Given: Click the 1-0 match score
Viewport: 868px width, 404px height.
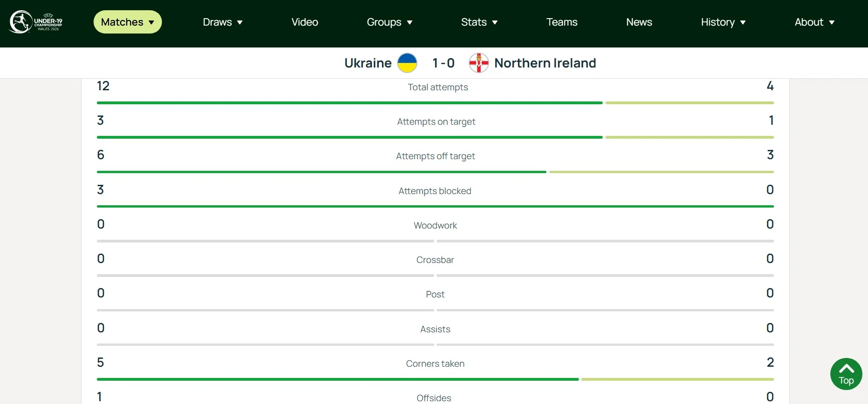Looking at the screenshot, I should [x=443, y=63].
